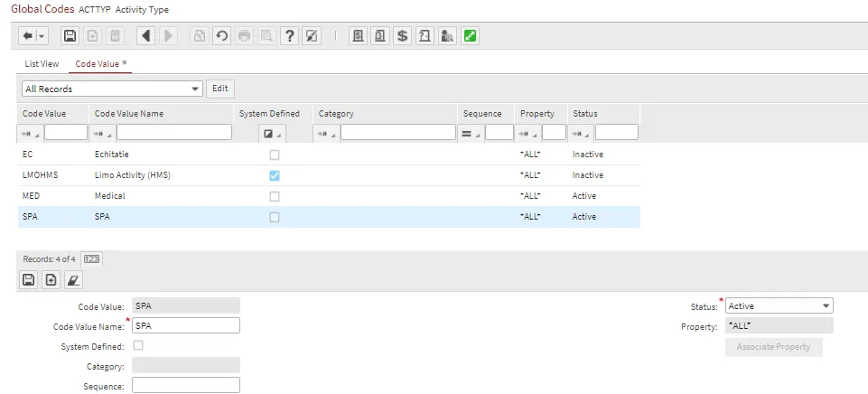Click Inactive status in Echitatie row
The width and height of the screenshot is (868, 394).
click(587, 155)
